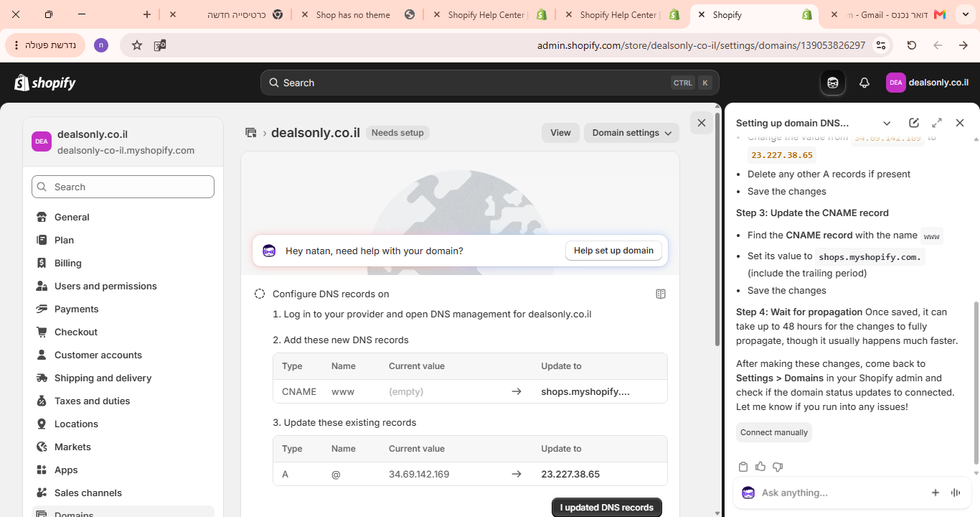Add an attachment with the plus icon
980x517 pixels.
click(x=936, y=493)
